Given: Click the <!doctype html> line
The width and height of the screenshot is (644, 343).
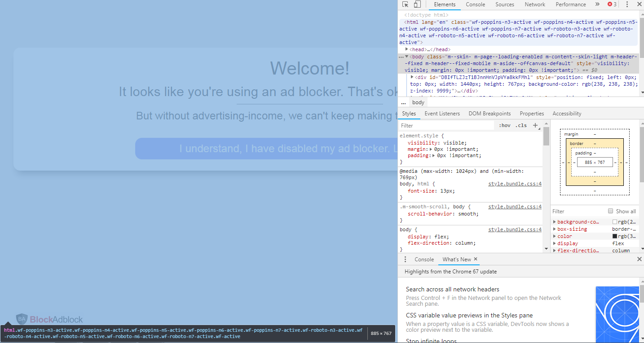Looking at the screenshot, I should click(x=426, y=15).
